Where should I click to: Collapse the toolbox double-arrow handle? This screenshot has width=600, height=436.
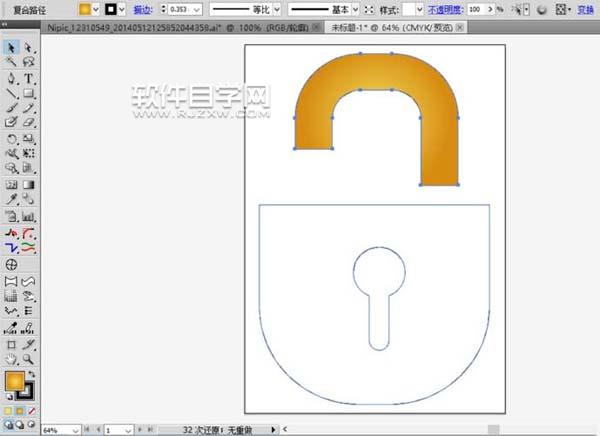4,24
